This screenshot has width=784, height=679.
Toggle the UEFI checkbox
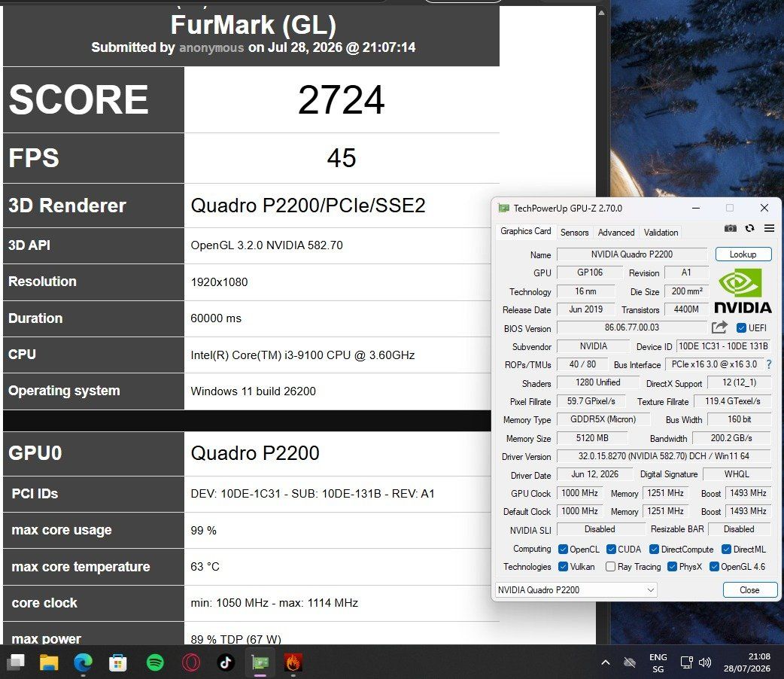(x=741, y=327)
